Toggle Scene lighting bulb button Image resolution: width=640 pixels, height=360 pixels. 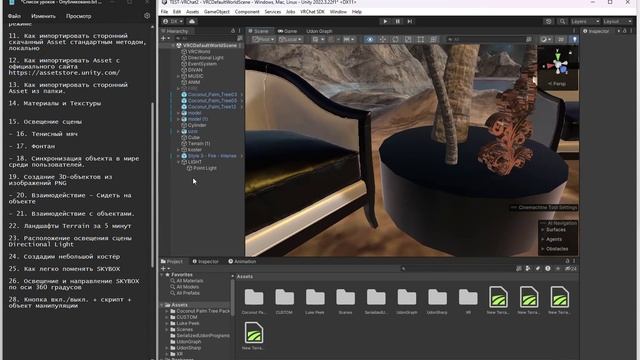click(574, 39)
